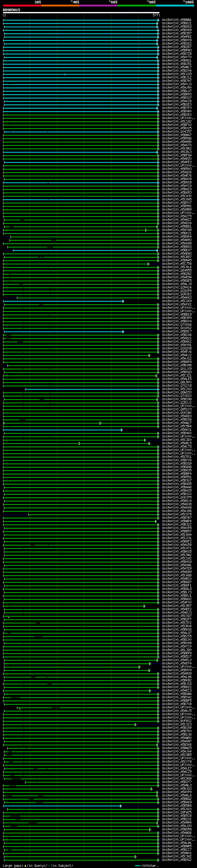Open hit UniRef100_A5B683

(176, 26)
